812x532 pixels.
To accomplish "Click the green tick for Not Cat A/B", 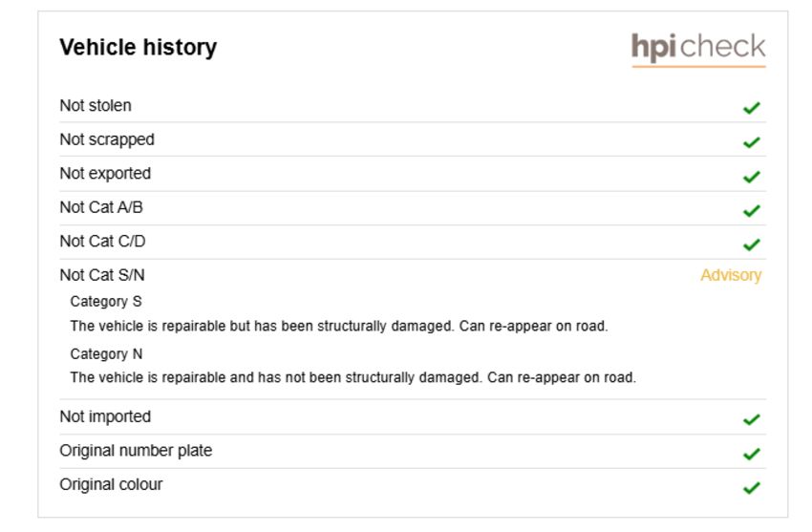I will click(752, 211).
